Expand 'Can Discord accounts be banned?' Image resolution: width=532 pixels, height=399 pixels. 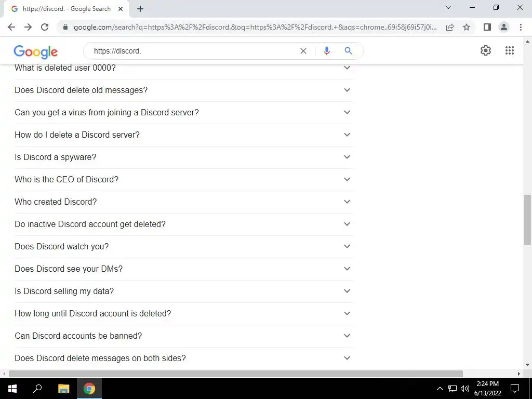183,337
